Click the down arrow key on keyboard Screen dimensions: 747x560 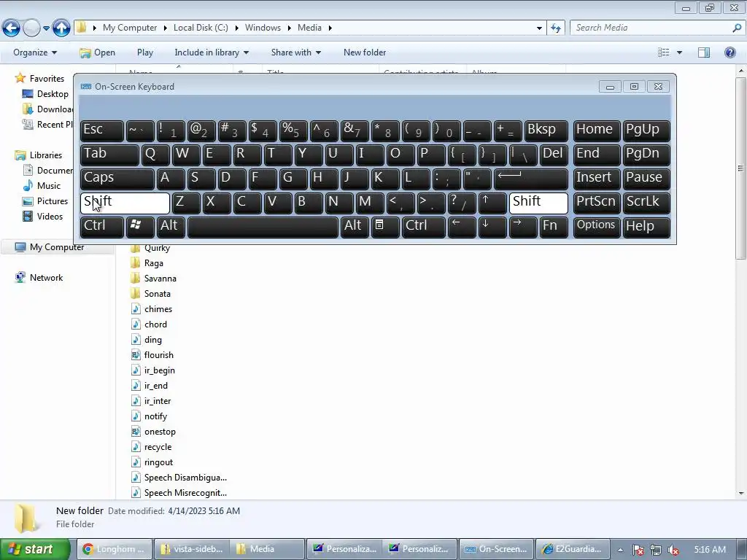(492, 227)
